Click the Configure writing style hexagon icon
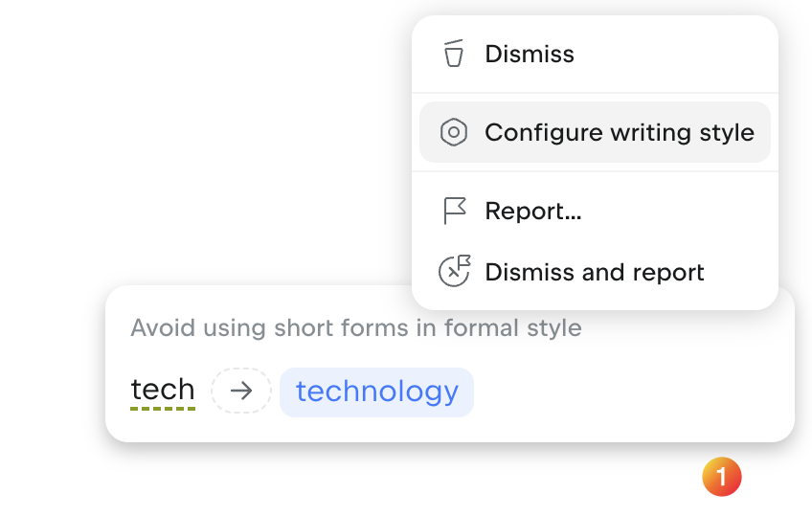 tap(454, 132)
